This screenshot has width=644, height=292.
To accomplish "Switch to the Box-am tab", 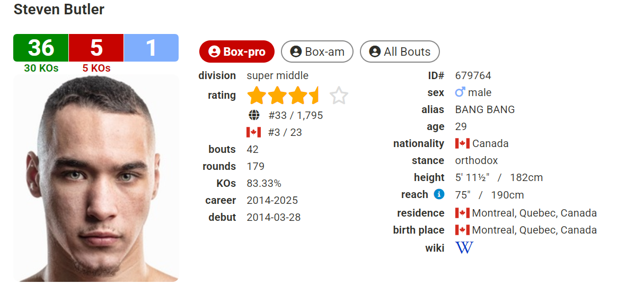I will point(317,51).
